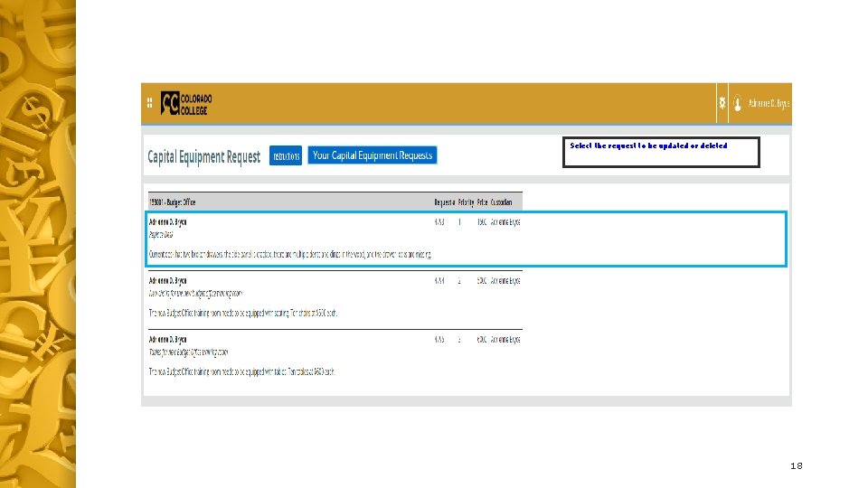Select the requester name in the chairs row

(x=168, y=280)
